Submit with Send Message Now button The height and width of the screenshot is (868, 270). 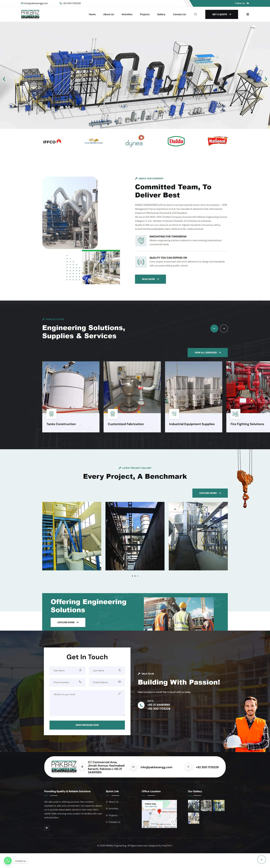point(87,725)
